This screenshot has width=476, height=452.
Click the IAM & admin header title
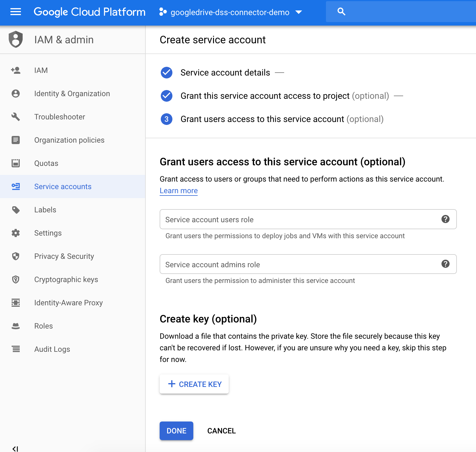point(64,40)
